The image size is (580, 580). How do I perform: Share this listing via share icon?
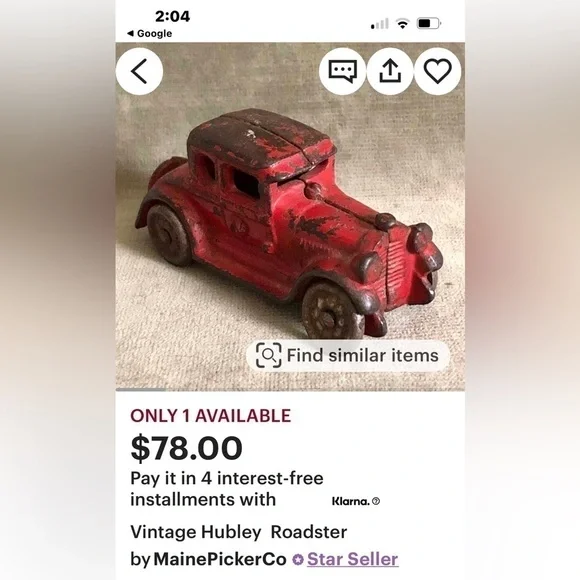pos(390,71)
